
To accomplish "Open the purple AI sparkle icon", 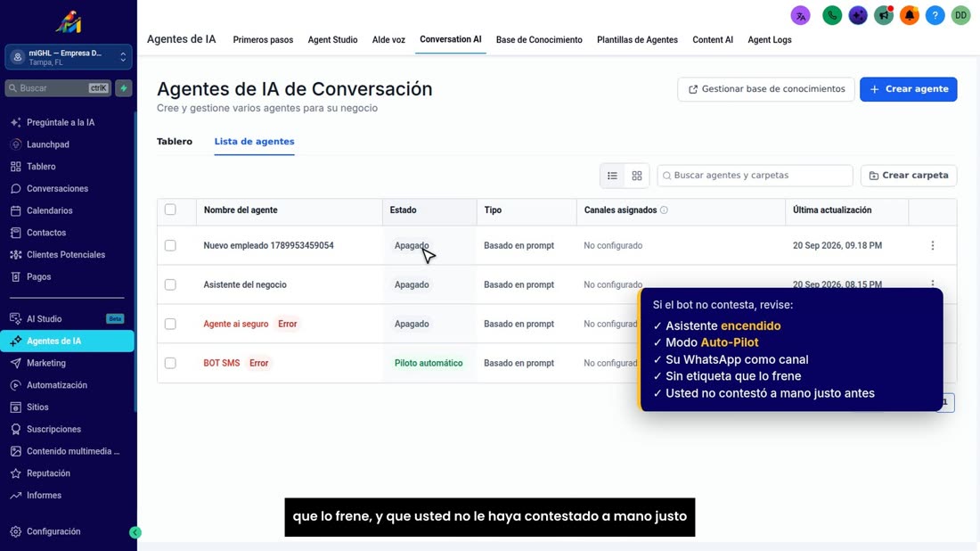I will pos(858,16).
